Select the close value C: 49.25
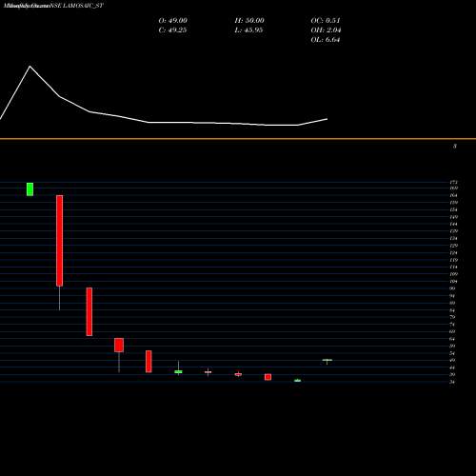476x476 pixels. (172, 30)
